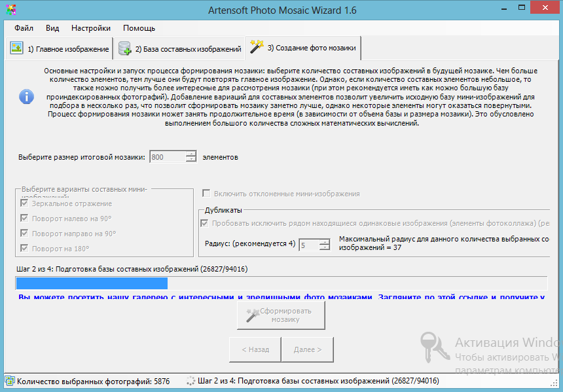Decrease mosaic size with down arrow
The width and height of the screenshot is (563, 392).
pos(191,160)
